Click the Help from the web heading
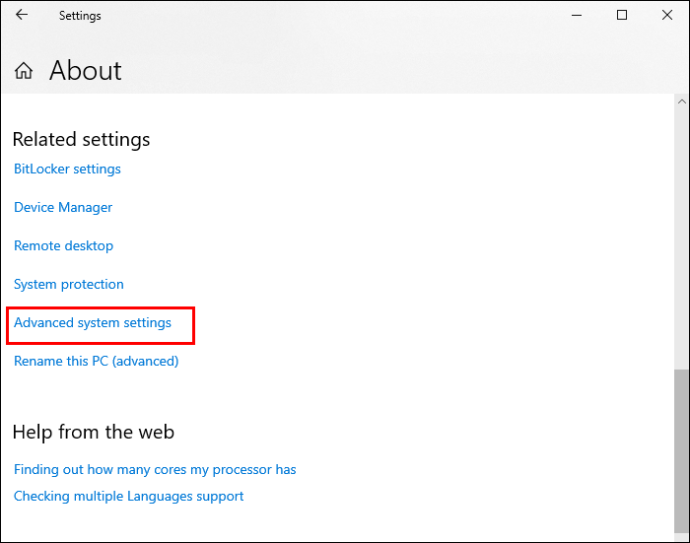The width and height of the screenshot is (690, 543). point(93,432)
